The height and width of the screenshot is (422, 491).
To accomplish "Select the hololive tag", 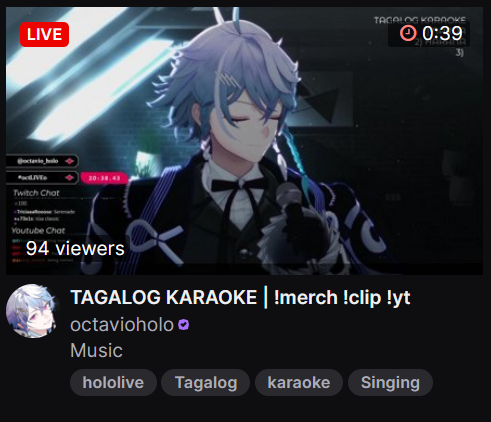I will [x=113, y=382].
